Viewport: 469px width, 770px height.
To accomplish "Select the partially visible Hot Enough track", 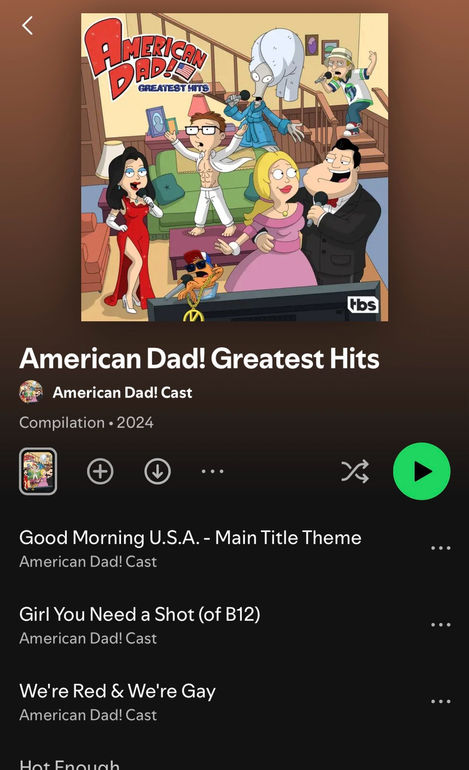I will (69, 764).
